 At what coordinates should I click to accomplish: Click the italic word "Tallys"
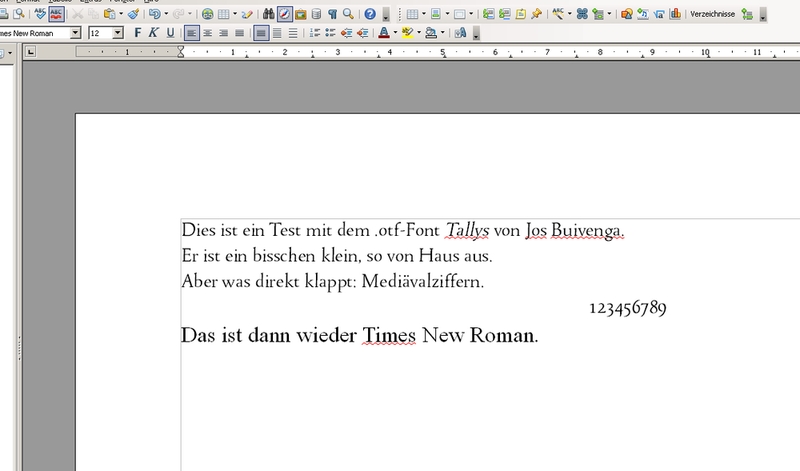[x=467, y=231]
